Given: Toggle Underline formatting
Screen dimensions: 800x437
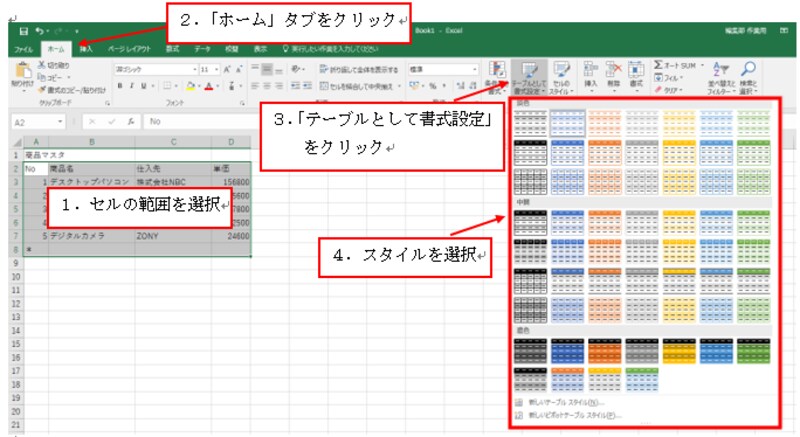Looking at the screenshot, I should coord(144,86).
